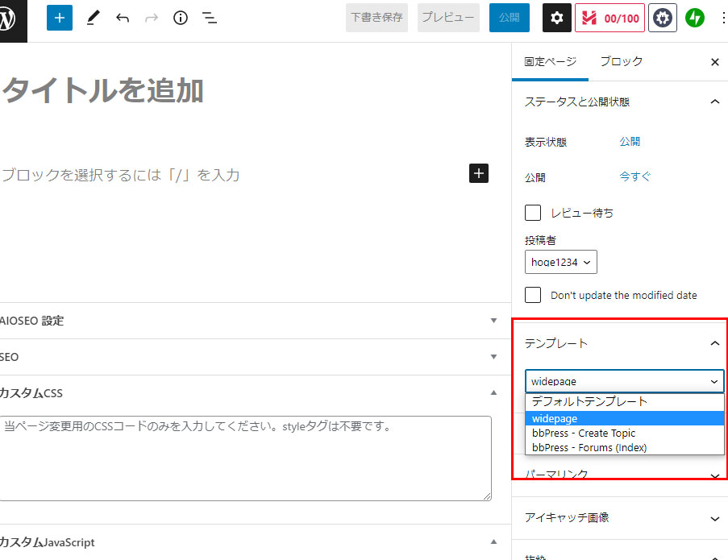Open the 投稿者 hoge1234 dropdown
Image resolution: width=728 pixels, height=560 pixels.
point(560,262)
